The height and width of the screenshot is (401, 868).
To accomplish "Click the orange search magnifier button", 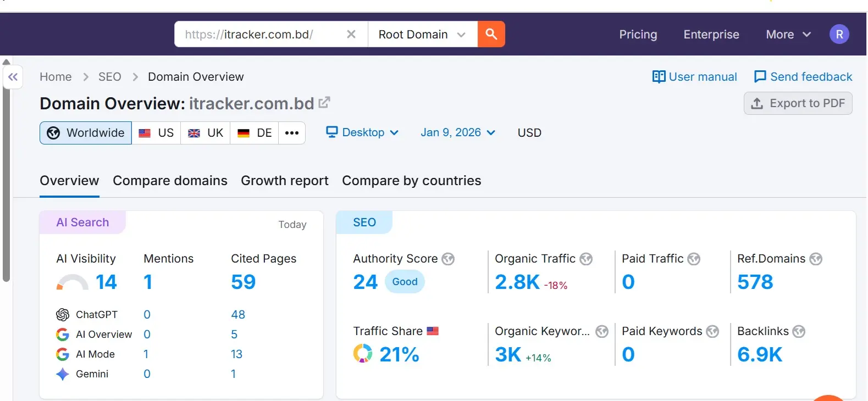I will click(491, 34).
